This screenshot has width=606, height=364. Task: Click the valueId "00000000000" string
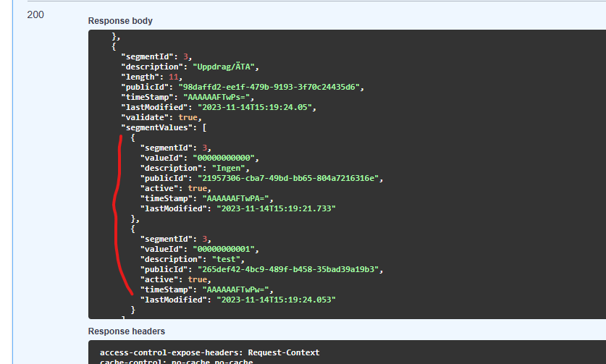[x=224, y=158]
